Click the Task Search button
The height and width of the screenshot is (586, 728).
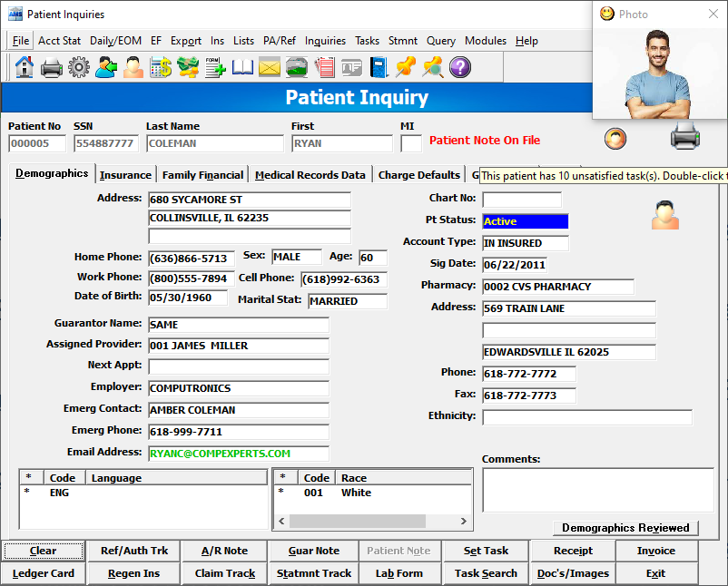487,573
